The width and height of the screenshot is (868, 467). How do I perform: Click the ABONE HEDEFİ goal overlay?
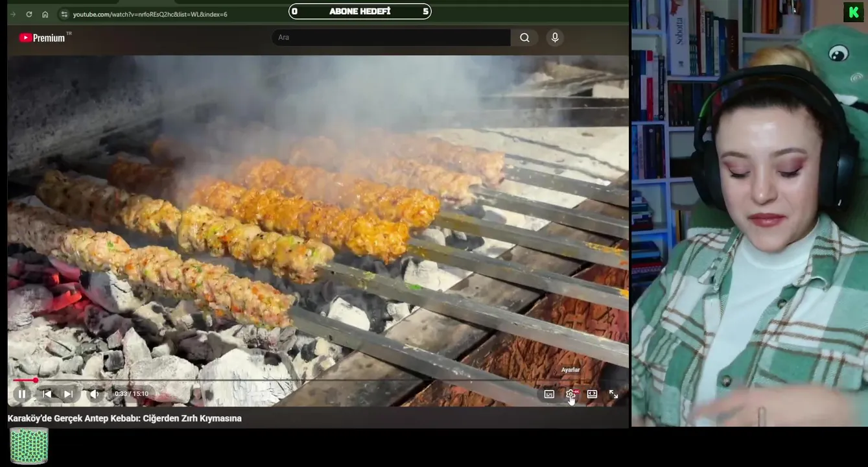tap(360, 11)
